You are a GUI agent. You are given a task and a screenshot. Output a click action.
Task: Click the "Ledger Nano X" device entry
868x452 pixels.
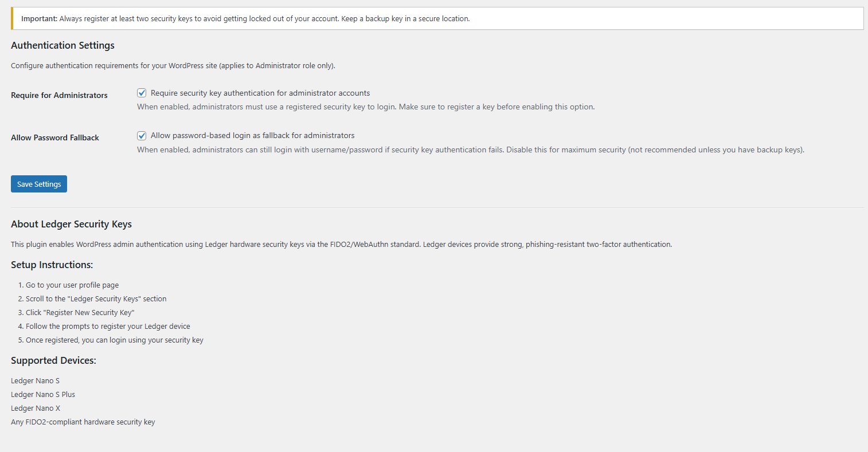[x=36, y=408]
